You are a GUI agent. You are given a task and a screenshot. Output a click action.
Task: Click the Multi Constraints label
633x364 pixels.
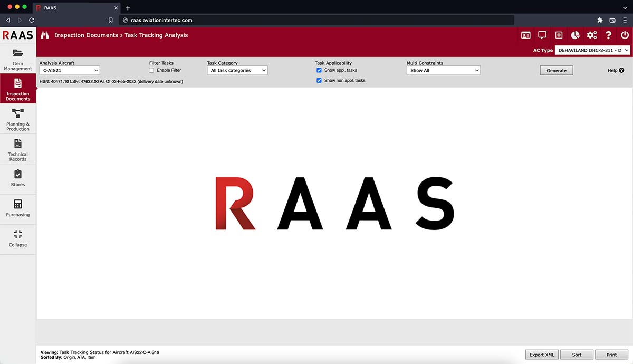tap(425, 63)
